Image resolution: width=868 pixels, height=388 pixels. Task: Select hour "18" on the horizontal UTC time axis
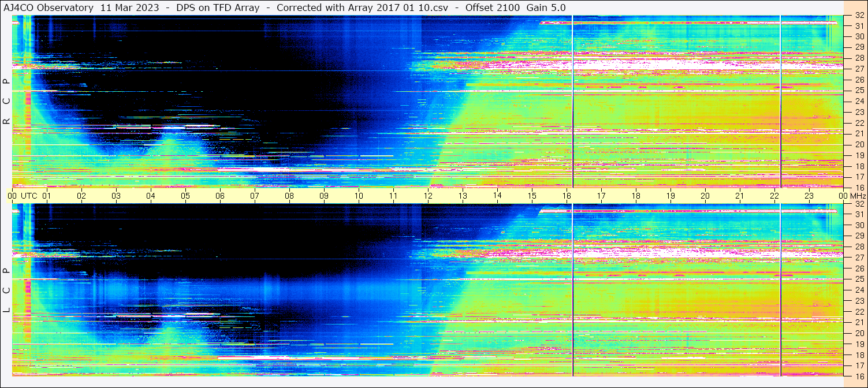coord(636,196)
